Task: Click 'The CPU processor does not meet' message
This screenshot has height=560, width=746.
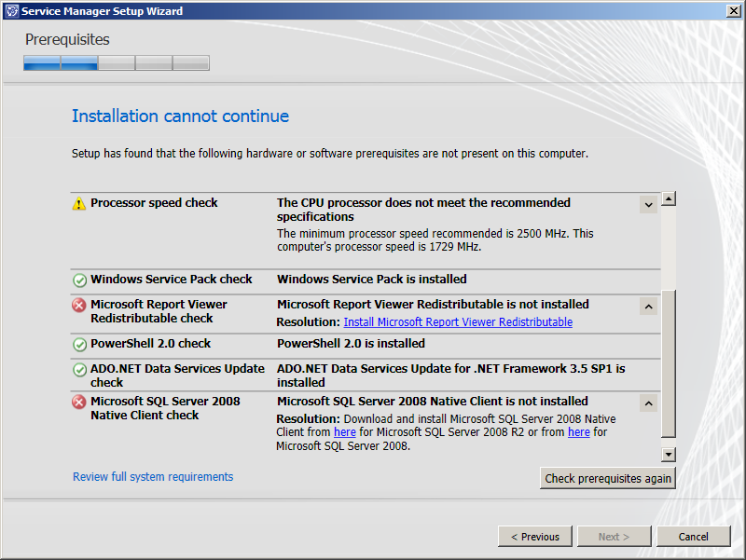Action: pos(423,210)
